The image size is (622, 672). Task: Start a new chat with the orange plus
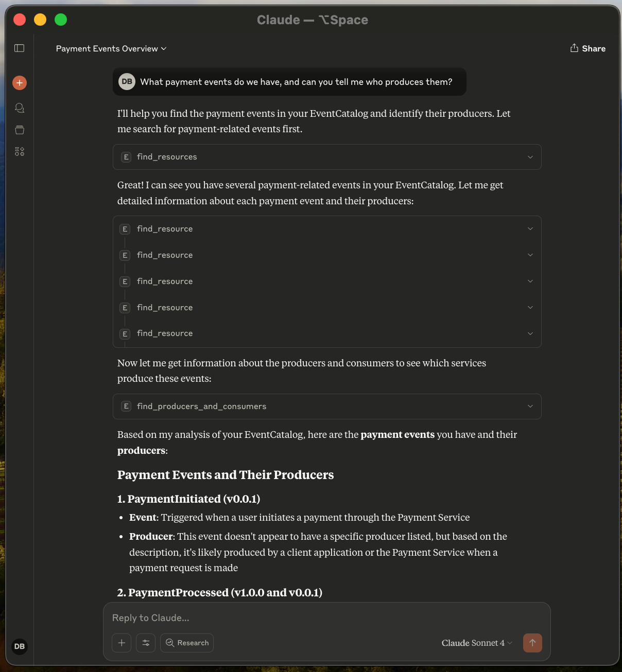coord(19,82)
